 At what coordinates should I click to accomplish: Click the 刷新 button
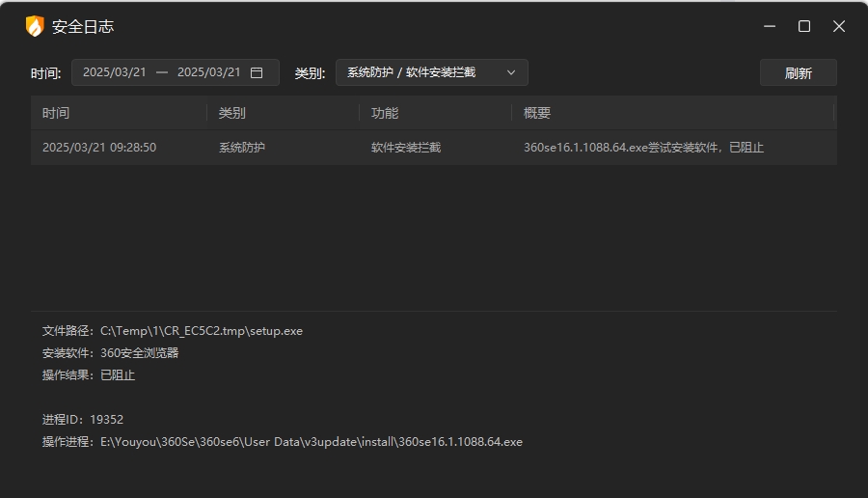coord(798,72)
